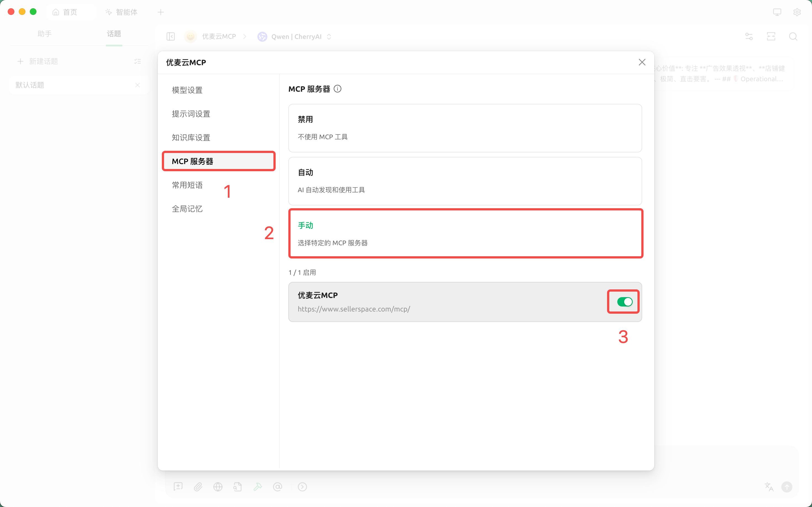
Task: Toggle the web search globe icon
Action: (218, 487)
